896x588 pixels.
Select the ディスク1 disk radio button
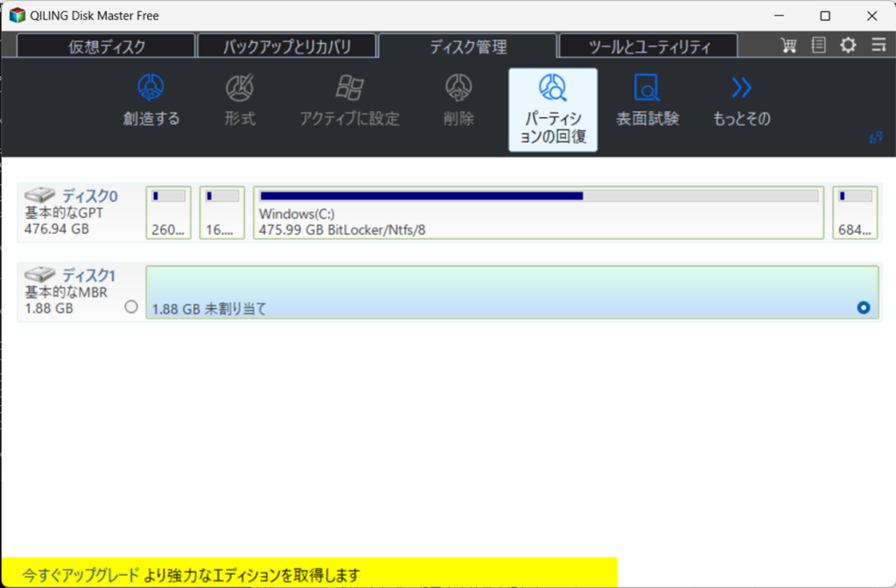[131, 307]
